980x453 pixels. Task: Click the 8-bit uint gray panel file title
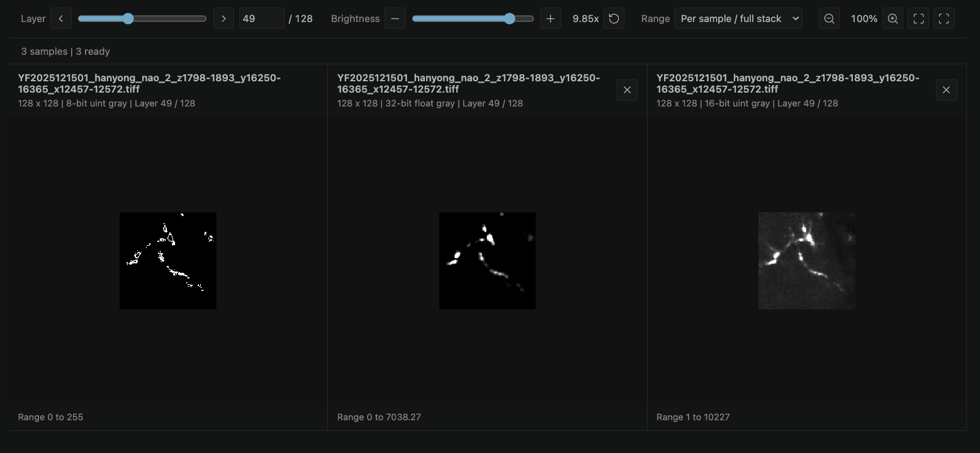(149, 84)
